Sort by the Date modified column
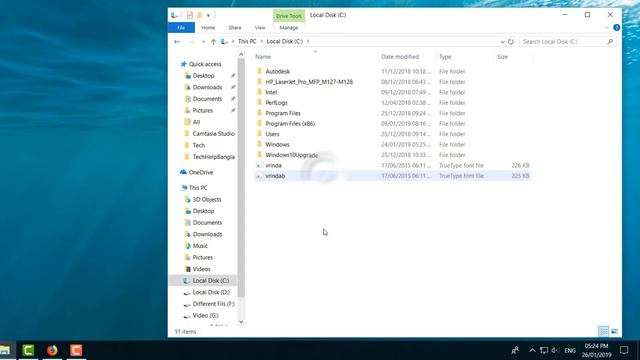 click(400, 57)
